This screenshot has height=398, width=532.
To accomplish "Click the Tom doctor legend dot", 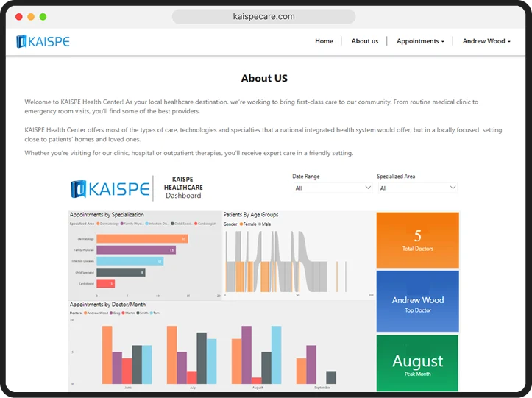I will click(150, 313).
